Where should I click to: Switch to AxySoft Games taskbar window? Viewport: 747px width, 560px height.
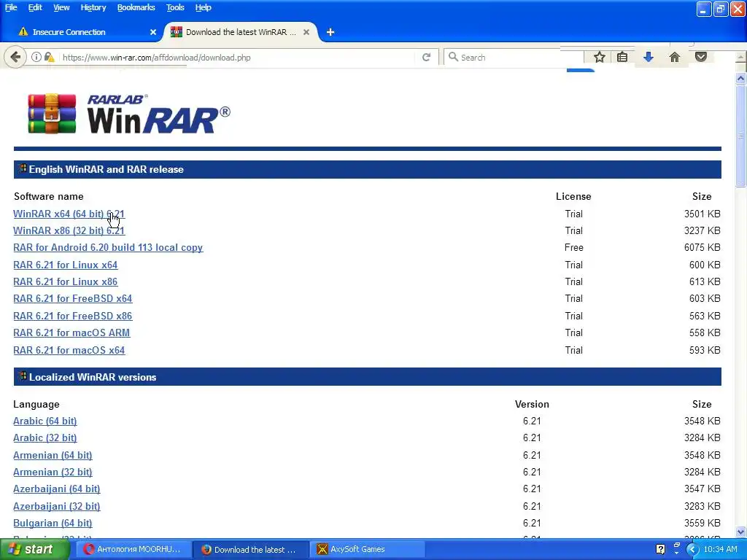(x=367, y=550)
